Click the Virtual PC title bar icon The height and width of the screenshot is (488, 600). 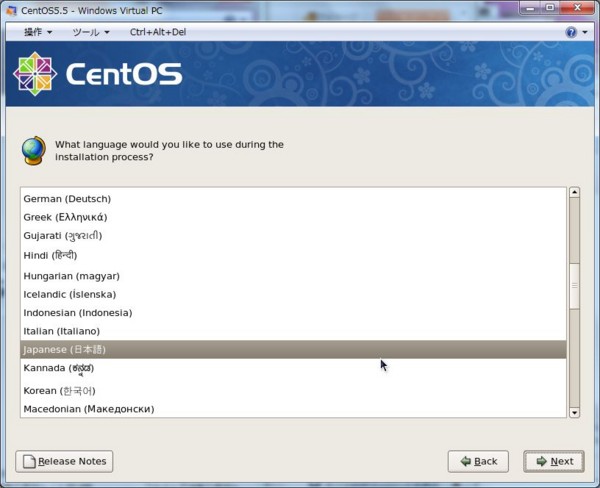coord(12,10)
